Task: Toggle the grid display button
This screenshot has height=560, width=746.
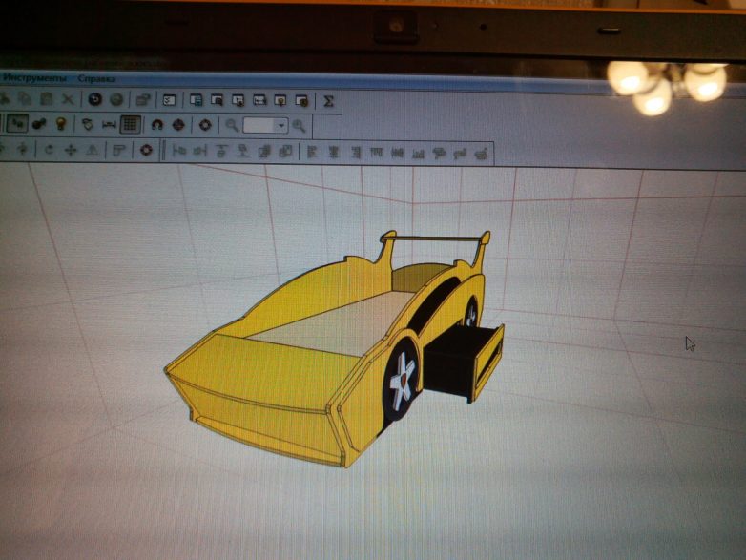Action: coord(132,124)
